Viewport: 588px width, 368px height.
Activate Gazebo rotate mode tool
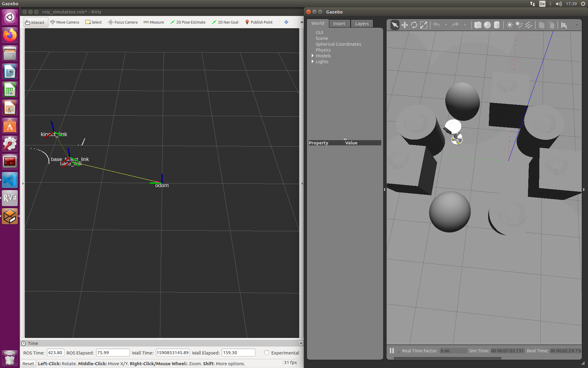tap(414, 25)
